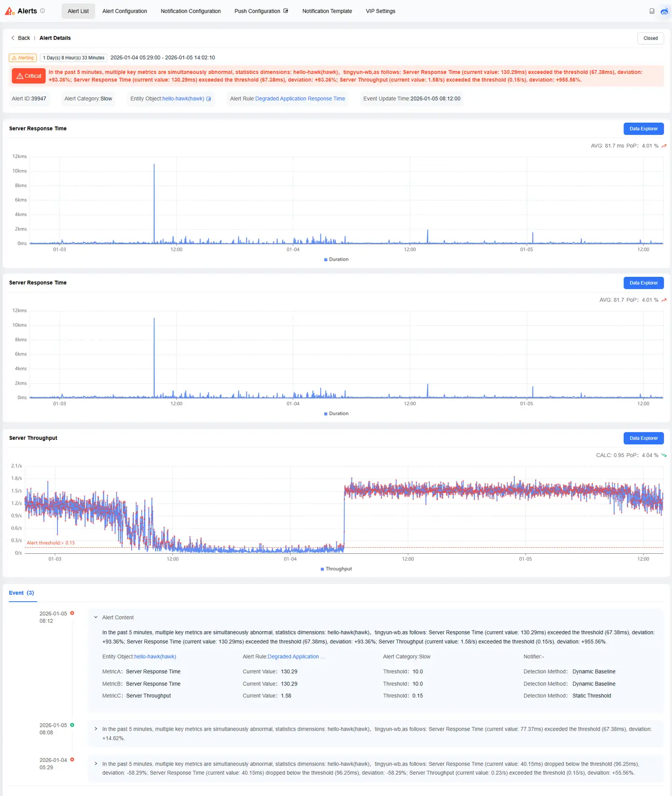Click PoP downward trend arrow in throughput chart
The image size is (672, 796).
tap(664, 455)
